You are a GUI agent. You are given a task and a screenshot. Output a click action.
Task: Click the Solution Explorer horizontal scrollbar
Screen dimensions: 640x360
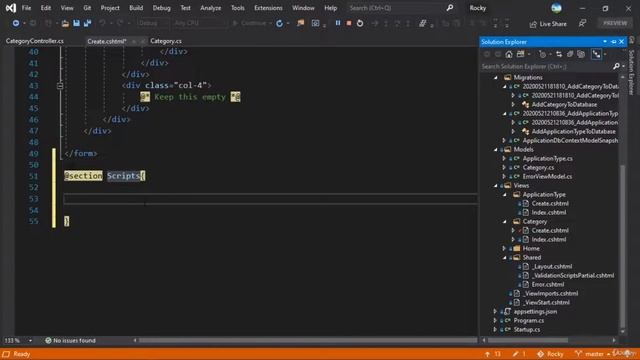(528, 340)
